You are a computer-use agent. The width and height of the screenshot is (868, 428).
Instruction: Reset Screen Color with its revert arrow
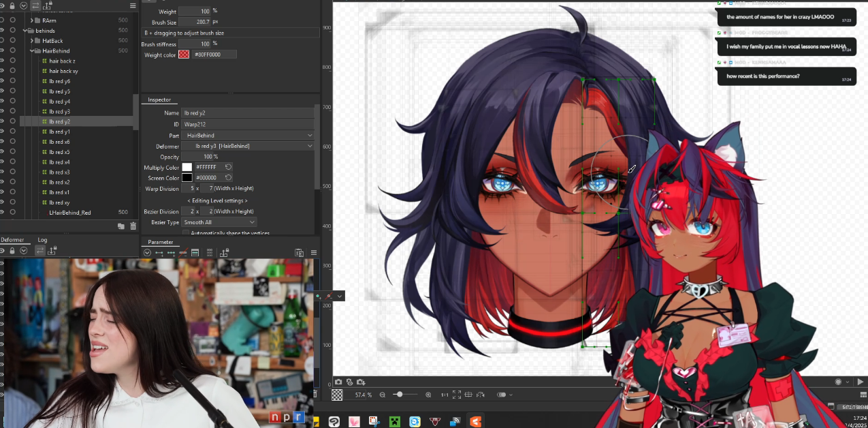229,177
